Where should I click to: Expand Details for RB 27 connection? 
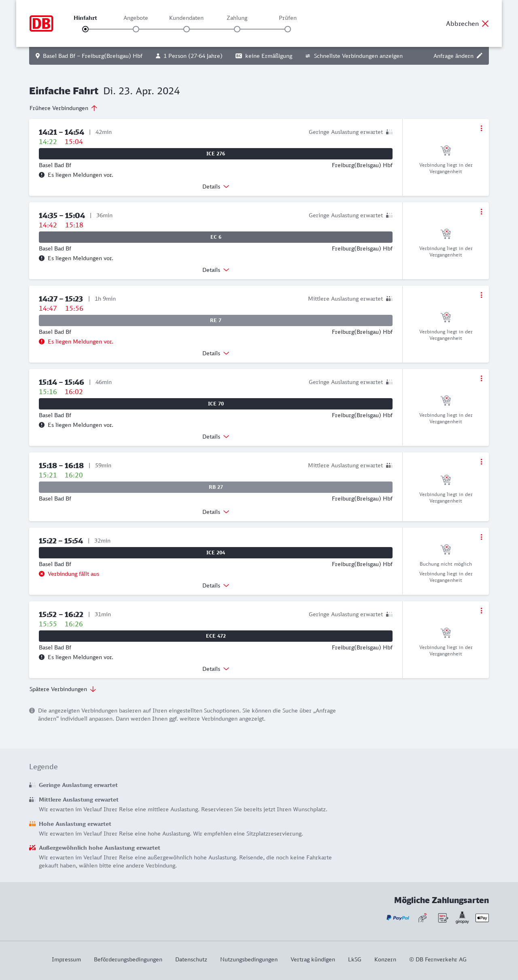click(216, 512)
